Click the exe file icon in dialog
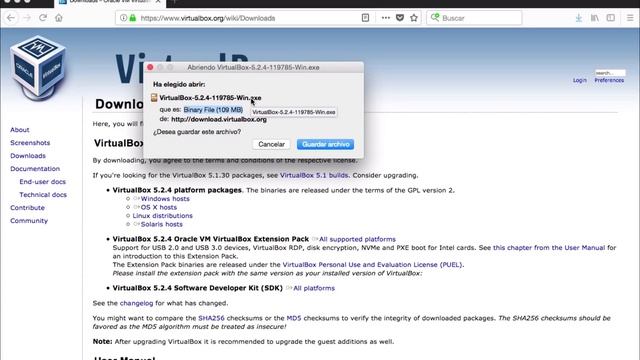640x360 pixels. pyautogui.click(x=154, y=98)
